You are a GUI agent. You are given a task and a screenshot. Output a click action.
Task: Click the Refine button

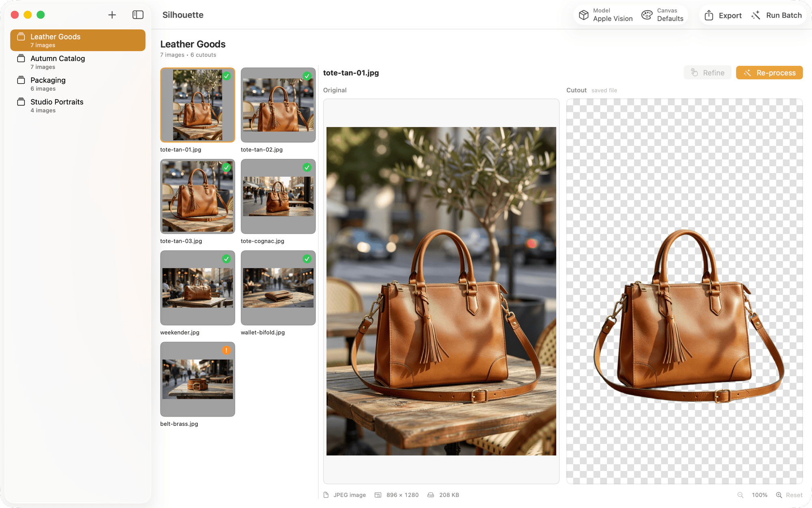708,73
